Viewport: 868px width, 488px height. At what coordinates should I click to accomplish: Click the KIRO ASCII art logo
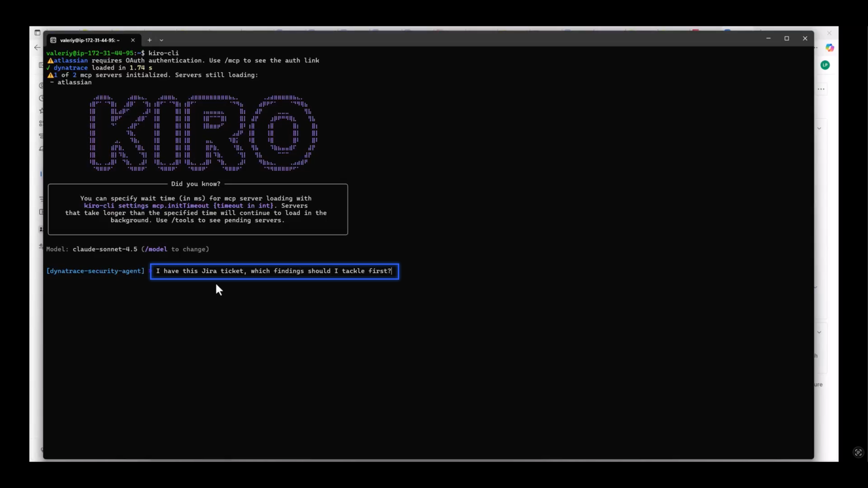tap(203, 133)
